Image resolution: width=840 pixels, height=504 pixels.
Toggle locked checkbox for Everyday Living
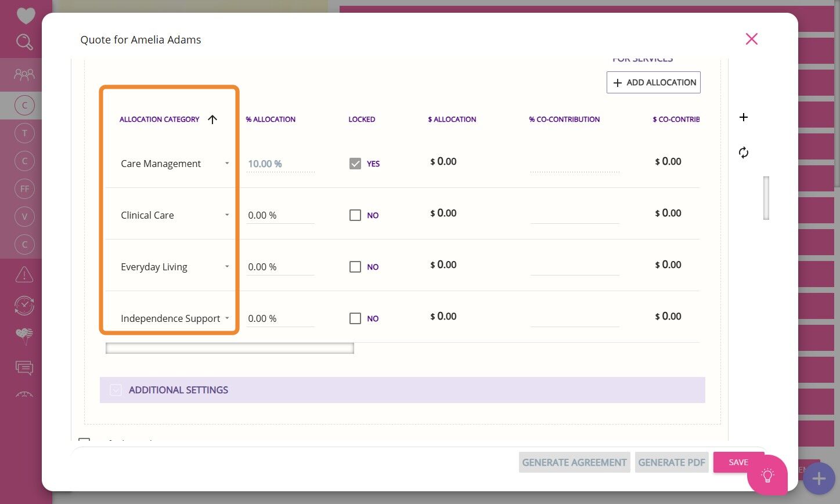tap(355, 267)
